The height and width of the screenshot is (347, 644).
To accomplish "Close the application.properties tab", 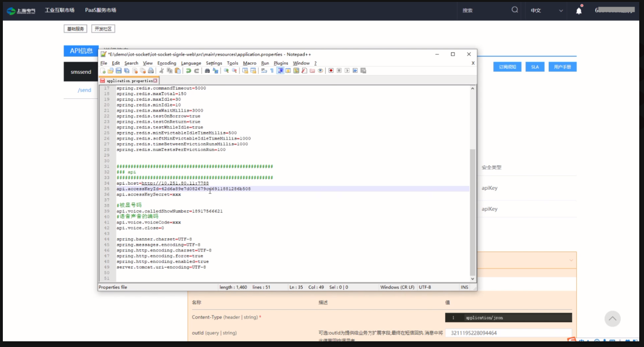I will 155,81.
